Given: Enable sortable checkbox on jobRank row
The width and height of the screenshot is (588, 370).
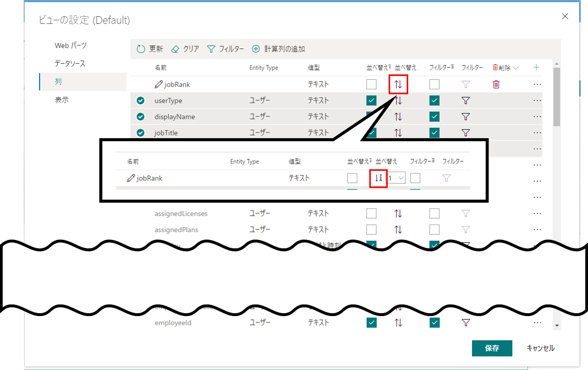Looking at the screenshot, I should coord(371,84).
